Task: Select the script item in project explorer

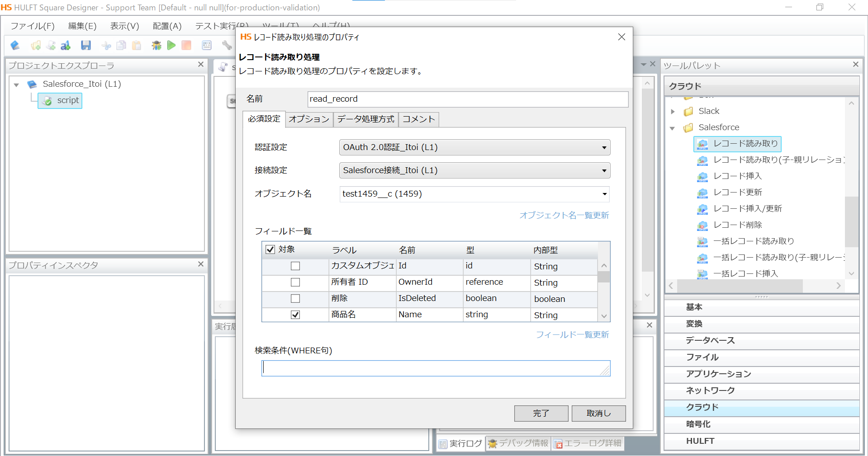Action: click(x=60, y=100)
